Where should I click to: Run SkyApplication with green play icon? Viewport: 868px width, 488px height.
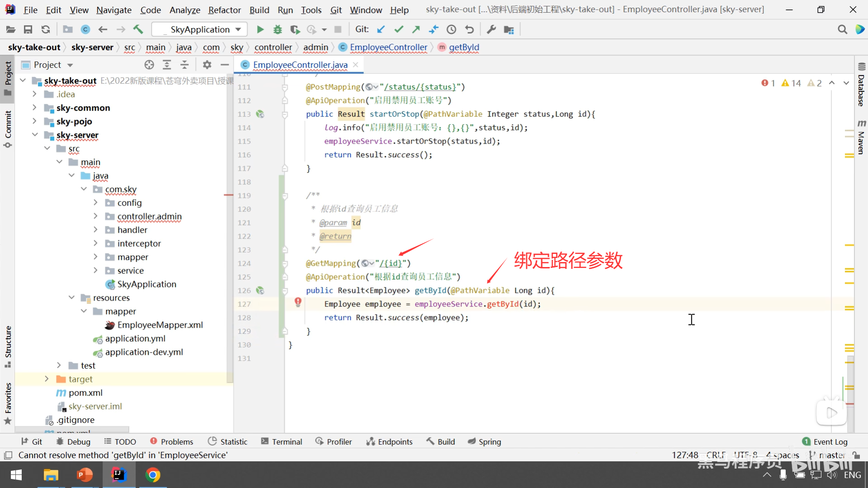(x=260, y=29)
